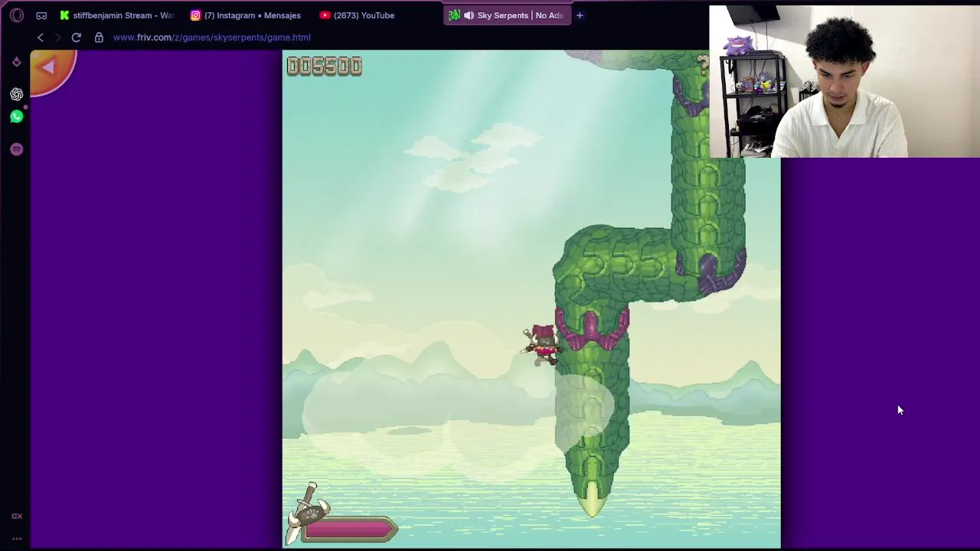Click the 005500 score counter
Image resolution: width=980 pixels, height=551 pixels.
click(325, 66)
